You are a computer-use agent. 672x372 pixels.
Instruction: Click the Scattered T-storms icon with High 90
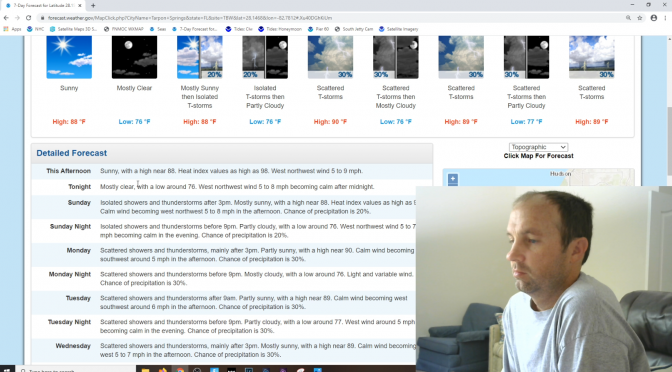330,57
